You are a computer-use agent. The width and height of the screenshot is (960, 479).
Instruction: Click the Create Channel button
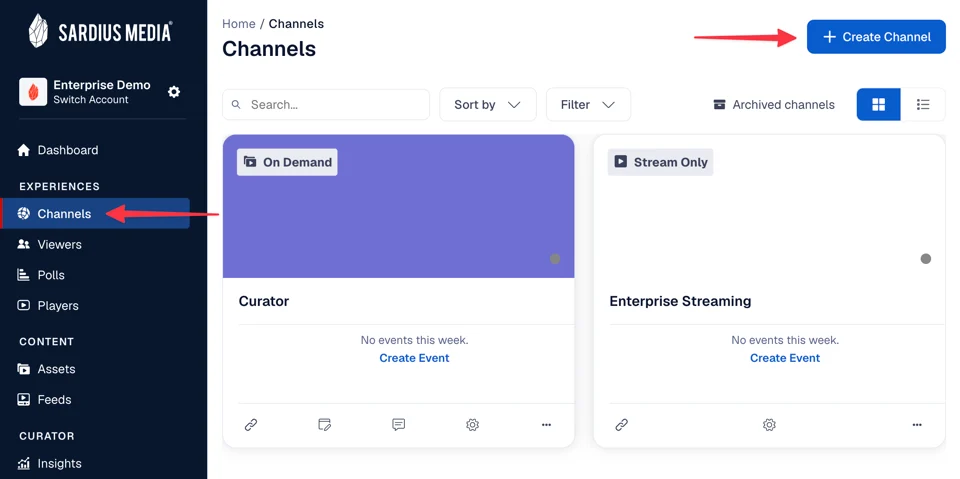point(876,37)
